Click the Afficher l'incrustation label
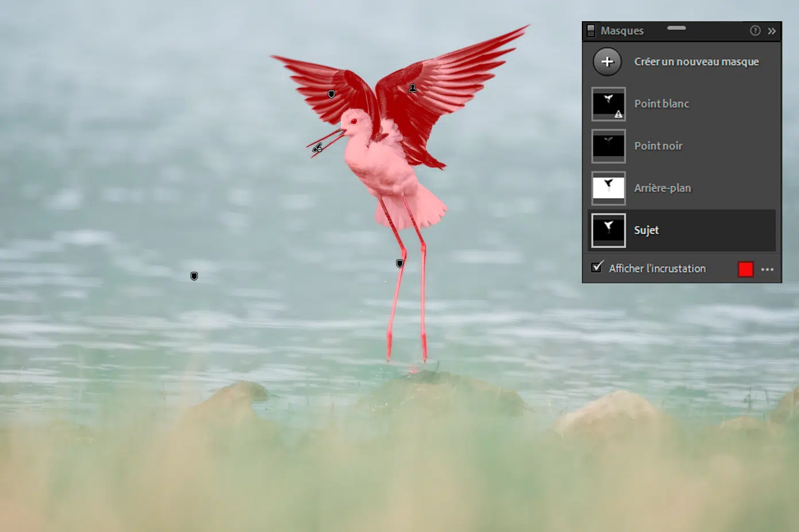Screen dimensions: 799x532 tap(657, 268)
